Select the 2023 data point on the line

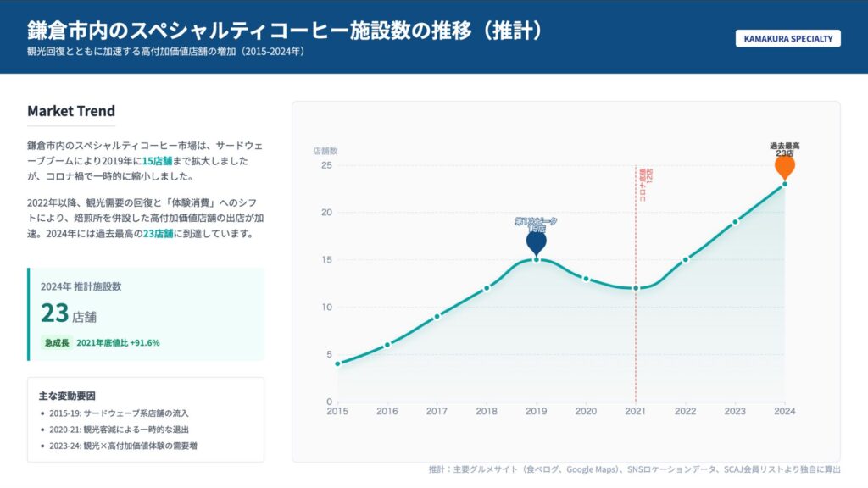coord(735,221)
